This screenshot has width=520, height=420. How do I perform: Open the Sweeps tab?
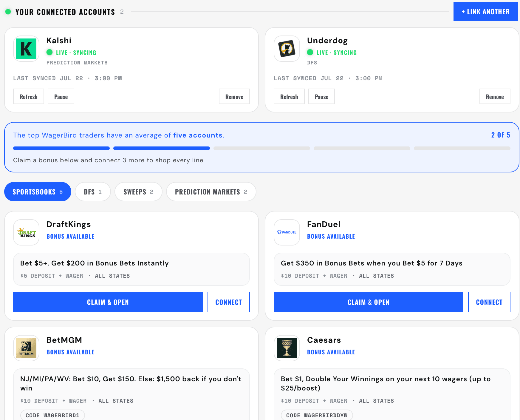point(138,192)
